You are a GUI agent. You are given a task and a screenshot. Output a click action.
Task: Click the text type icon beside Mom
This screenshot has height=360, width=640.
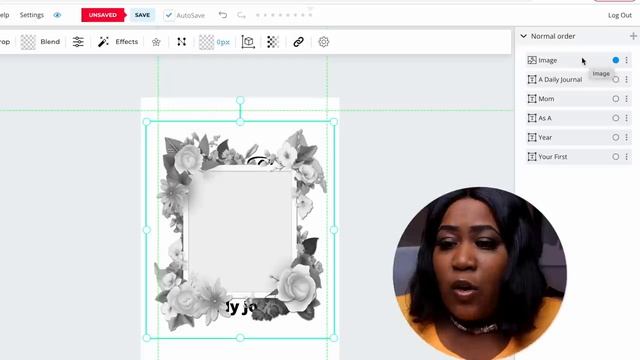(532, 99)
